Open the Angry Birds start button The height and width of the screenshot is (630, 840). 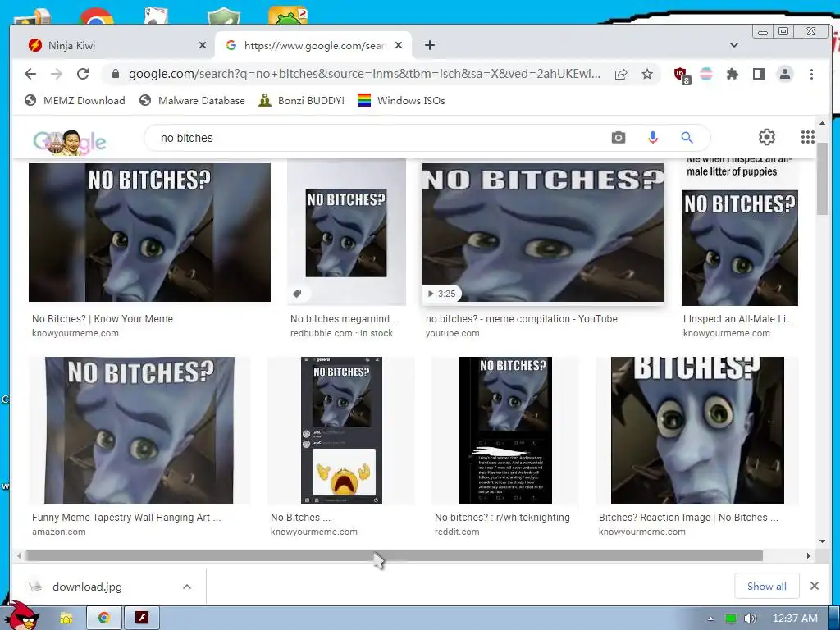click(21, 615)
